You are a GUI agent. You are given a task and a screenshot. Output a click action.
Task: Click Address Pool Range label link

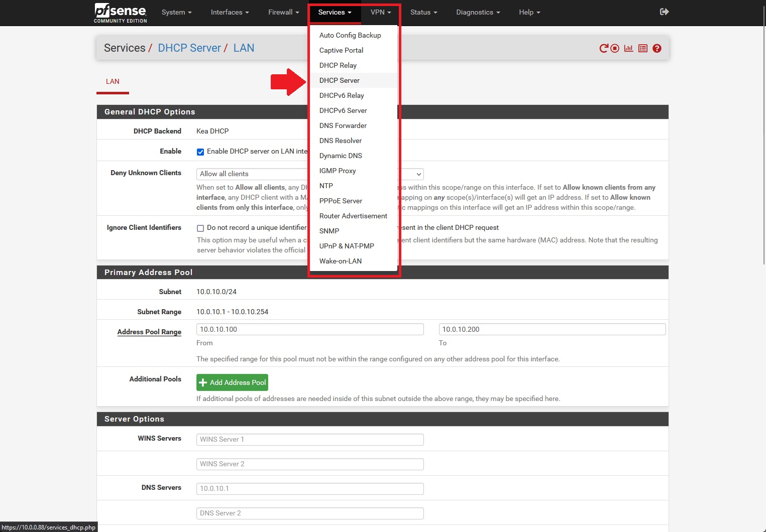coord(149,332)
